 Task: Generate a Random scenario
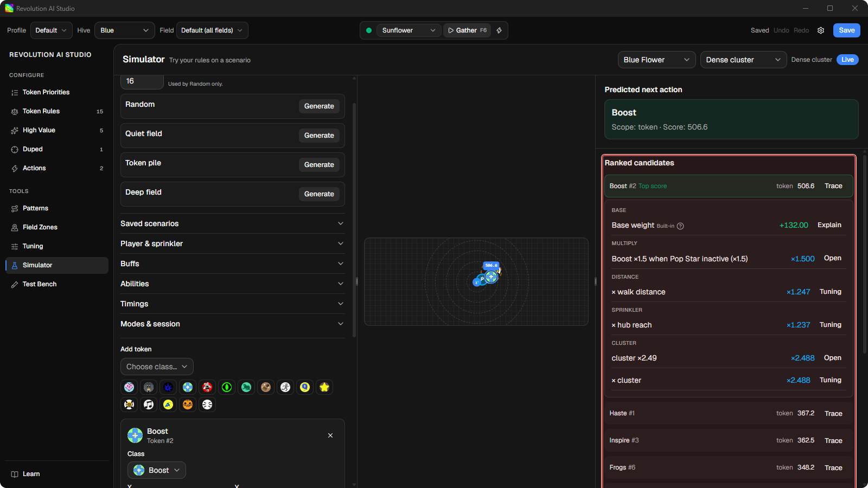tap(319, 106)
